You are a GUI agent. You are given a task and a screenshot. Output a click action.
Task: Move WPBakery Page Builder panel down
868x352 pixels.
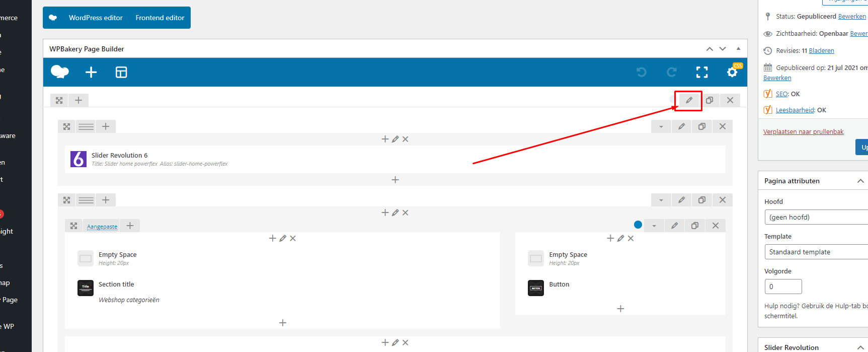click(x=723, y=49)
